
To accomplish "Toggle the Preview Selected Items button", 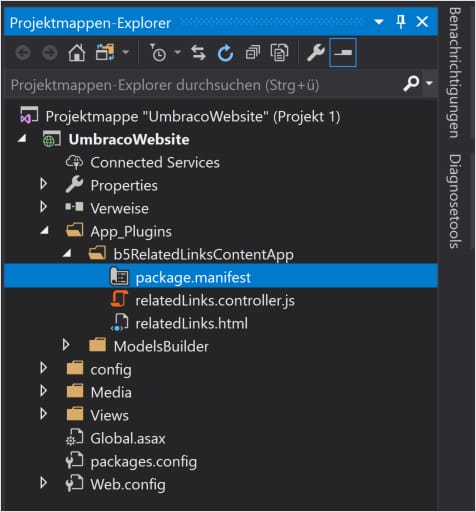I will pos(343,53).
